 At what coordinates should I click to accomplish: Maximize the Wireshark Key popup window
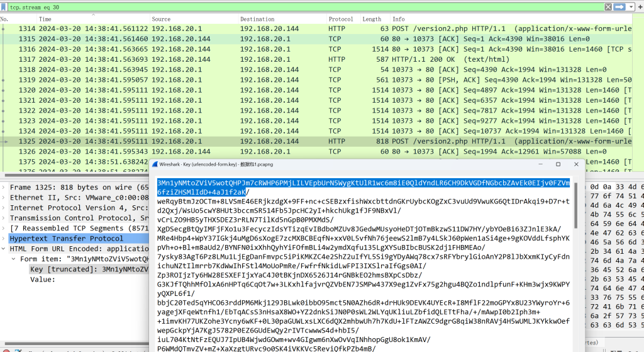pos(558,164)
